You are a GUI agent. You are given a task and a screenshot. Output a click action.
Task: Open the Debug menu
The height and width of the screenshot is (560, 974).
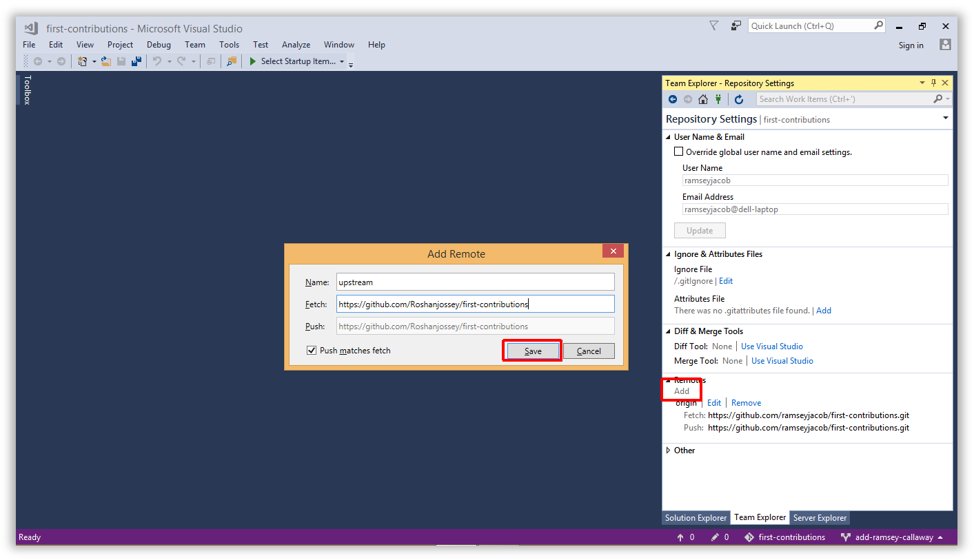[x=159, y=45]
